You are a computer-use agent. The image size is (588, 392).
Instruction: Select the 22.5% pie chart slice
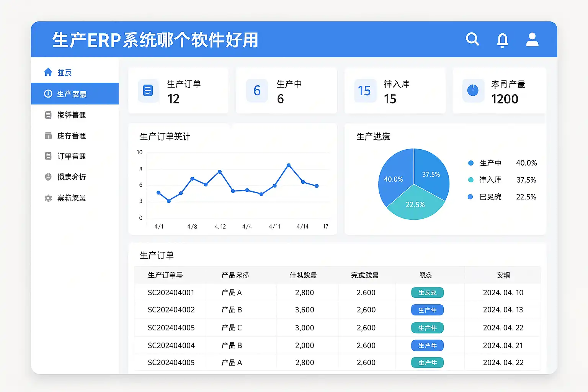click(415, 205)
